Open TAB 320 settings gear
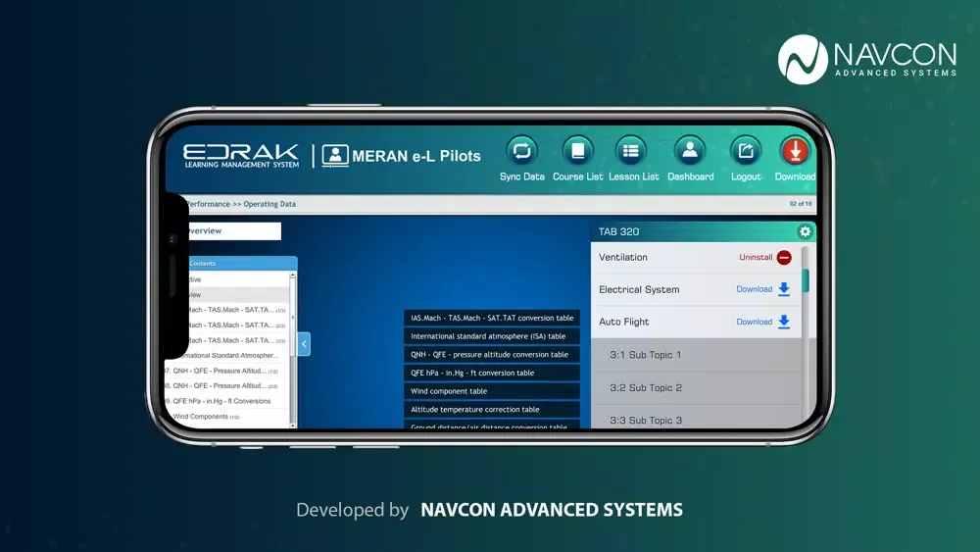This screenshot has width=980, height=552. pos(805,232)
